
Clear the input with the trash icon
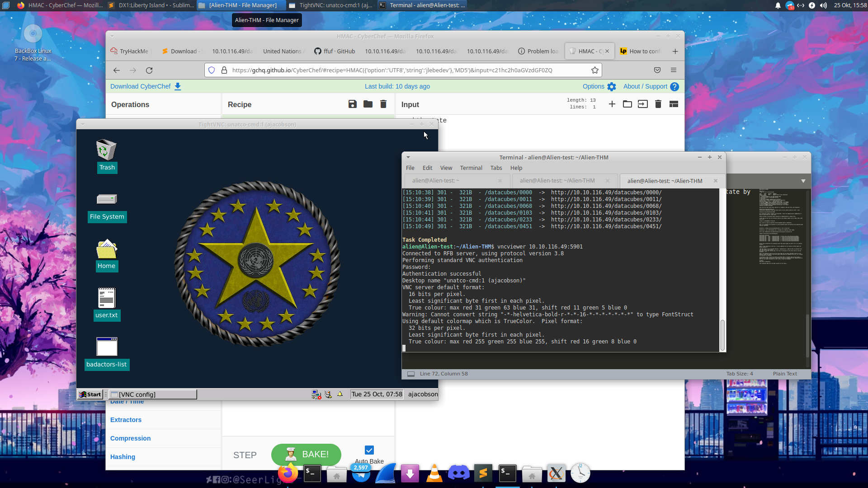[x=658, y=104]
